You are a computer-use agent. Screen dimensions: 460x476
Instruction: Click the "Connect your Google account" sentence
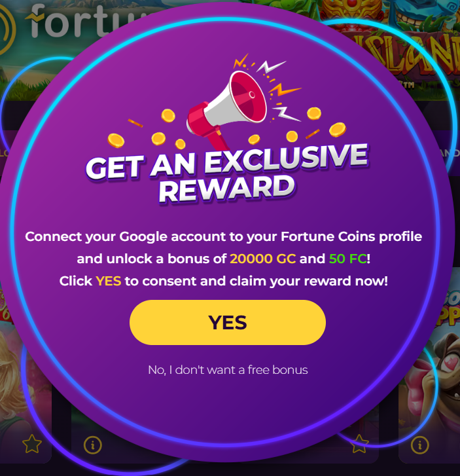point(224,237)
